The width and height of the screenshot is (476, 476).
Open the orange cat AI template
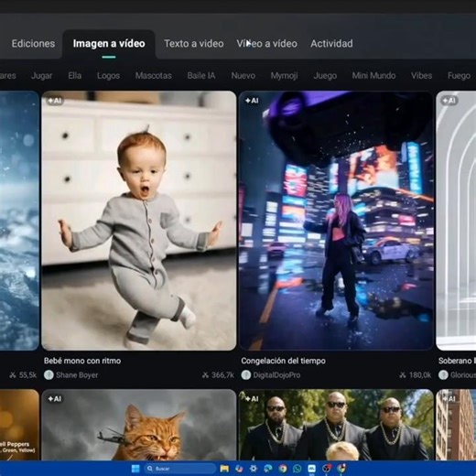coord(139,425)
